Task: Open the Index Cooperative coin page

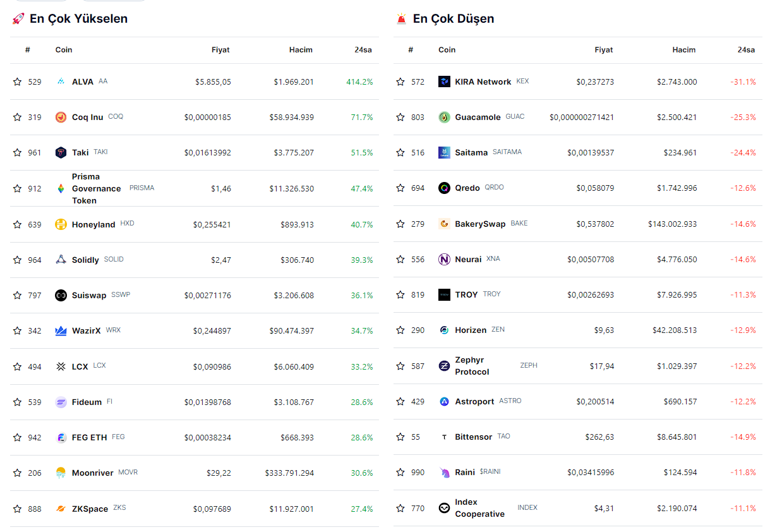Action: (x=479, y=508)
